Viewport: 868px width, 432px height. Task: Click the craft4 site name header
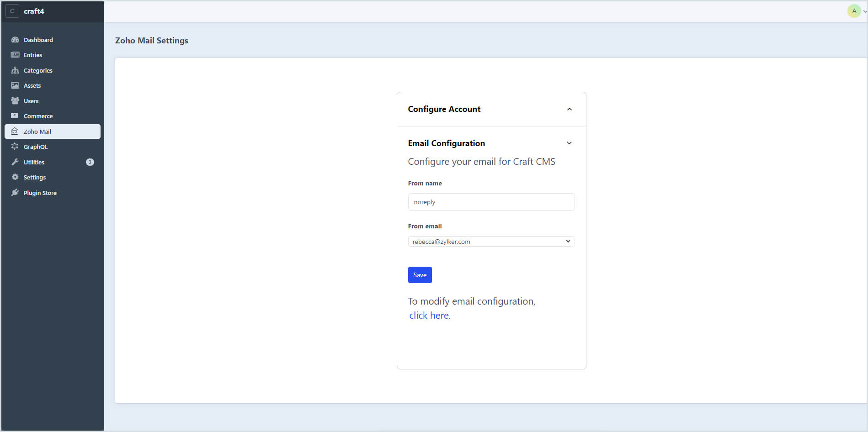pos(34,11)
